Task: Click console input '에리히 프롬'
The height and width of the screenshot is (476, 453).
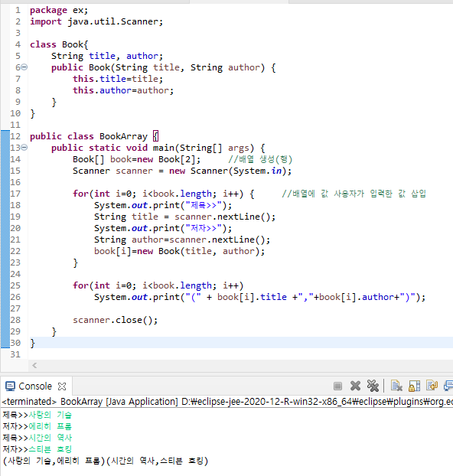Action: tap(50, 426)
